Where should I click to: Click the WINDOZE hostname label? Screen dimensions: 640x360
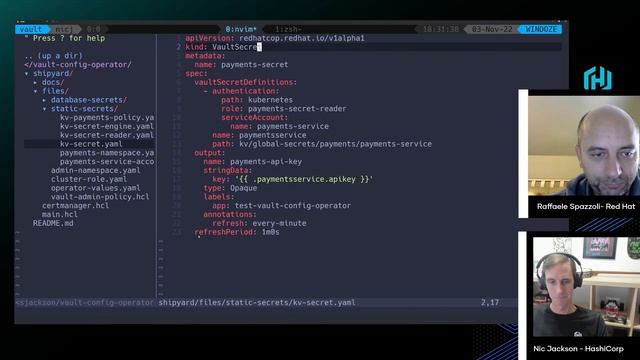coord(541,29)
